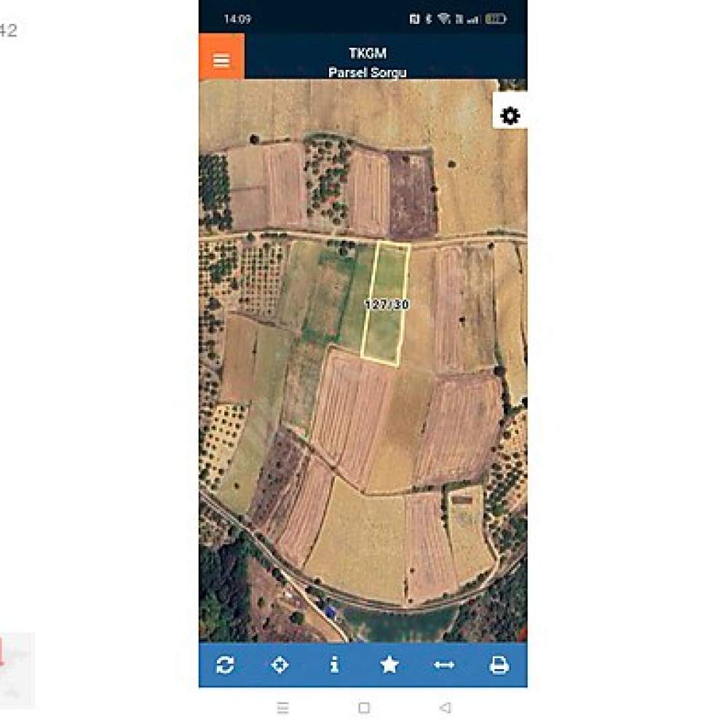Tap the print icon
The image size is (728, 728).
499,665
